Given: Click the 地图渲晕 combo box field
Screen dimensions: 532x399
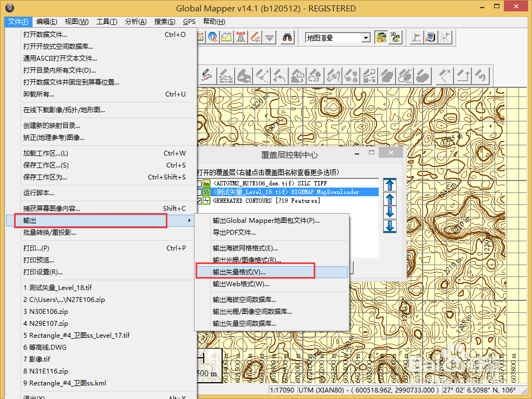Looking at the screenshot, I should tap(338, 37).
